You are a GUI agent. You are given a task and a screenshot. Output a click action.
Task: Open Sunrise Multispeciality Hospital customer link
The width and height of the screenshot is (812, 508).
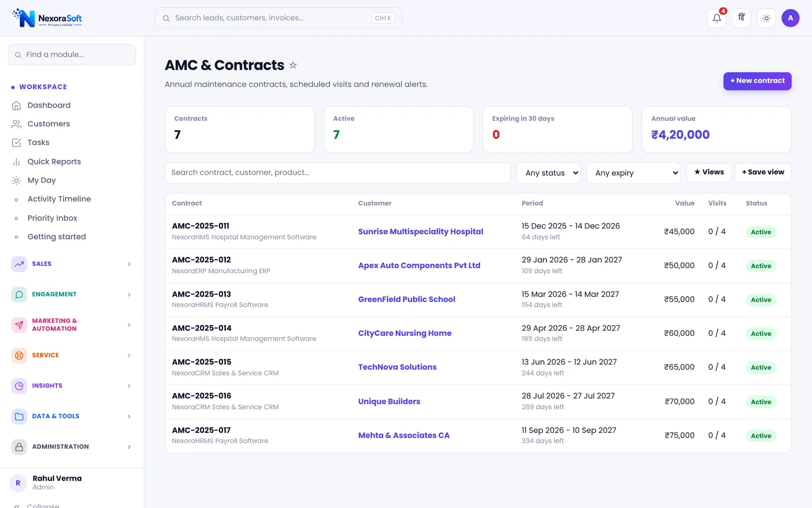click(x=421, y=232)
